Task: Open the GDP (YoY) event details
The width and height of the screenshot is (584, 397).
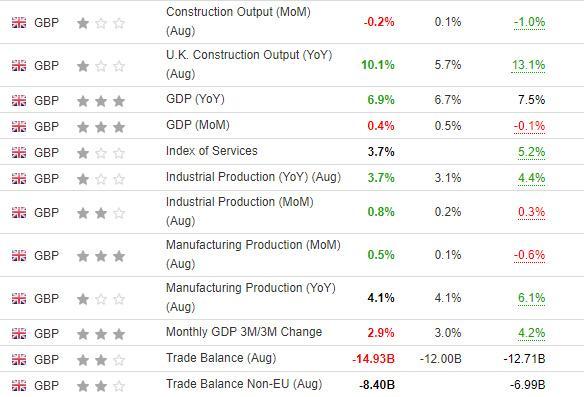Action: (x=195, y=99)
